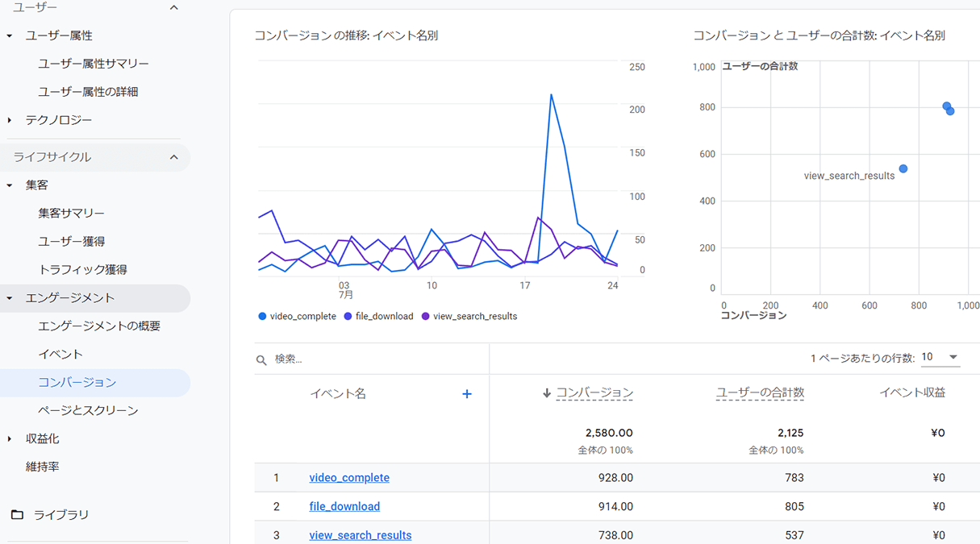Screen dimensions: 980x544
Task: Toggle video_complete legend dot in chart
Action: coord(262,317)
